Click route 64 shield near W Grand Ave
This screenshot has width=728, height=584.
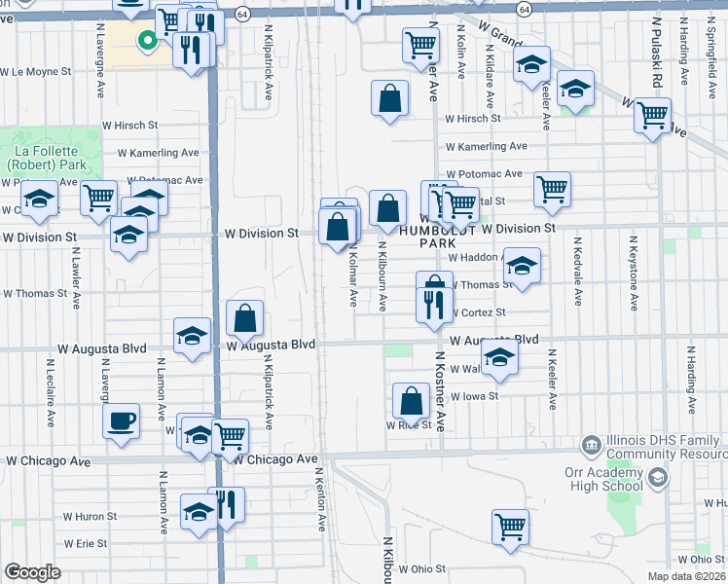[525, 10]
